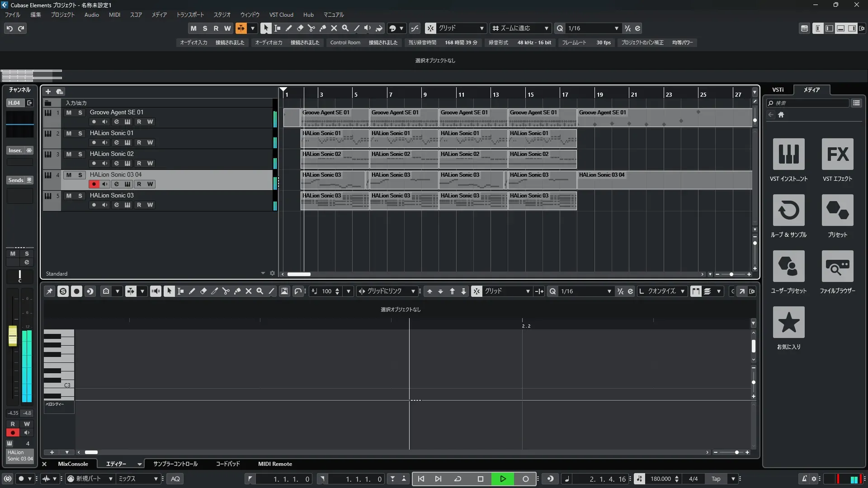The height and width of the screenshot is (488, 868).
Task: Open Loops & Samples media tile
Action: tap(788, 211)
